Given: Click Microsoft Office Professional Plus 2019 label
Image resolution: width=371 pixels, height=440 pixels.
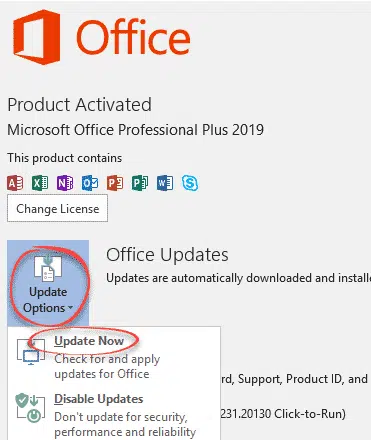Looking at the screenshot, I should [x=136, y=130].
